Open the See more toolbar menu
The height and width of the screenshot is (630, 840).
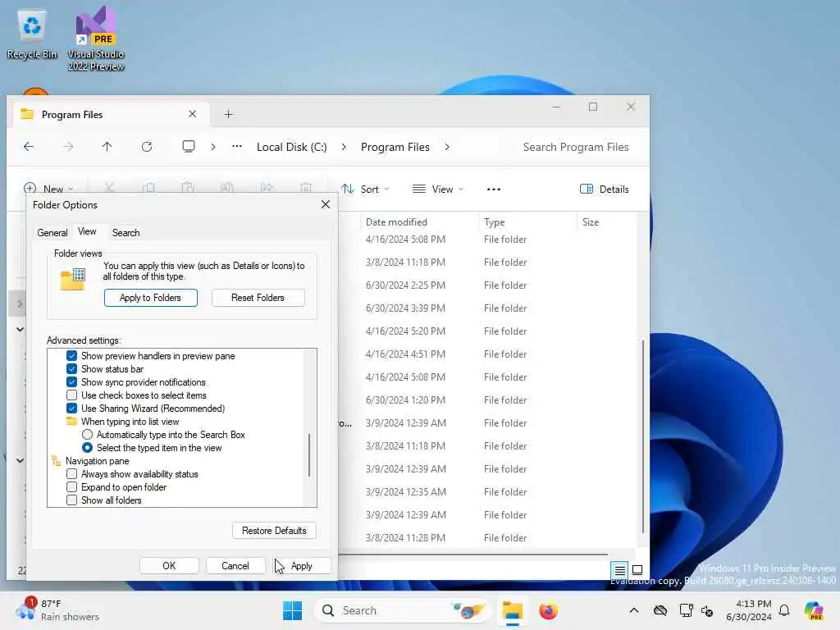click(x=493, y=189)
